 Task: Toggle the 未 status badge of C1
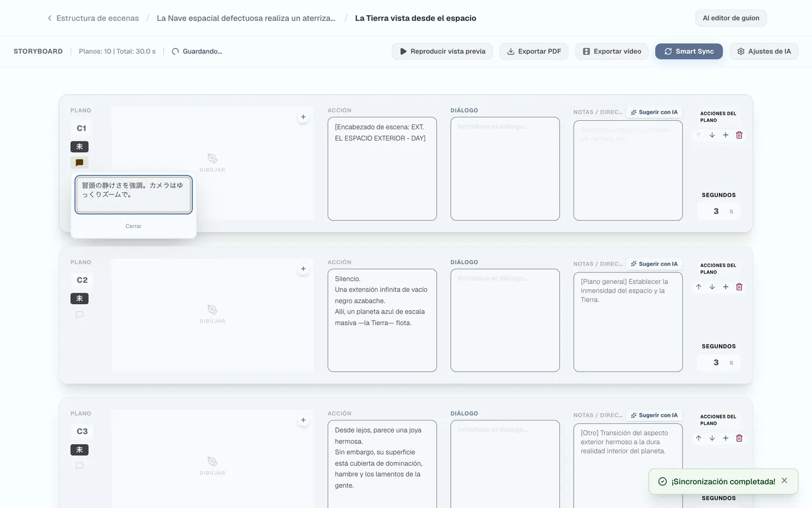pyautogui.click(x=79, y=146)
